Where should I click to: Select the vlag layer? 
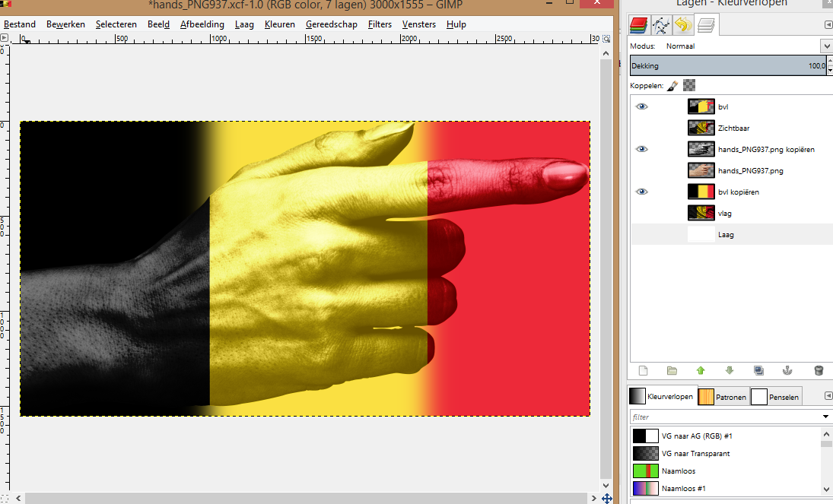pos(724,214)
